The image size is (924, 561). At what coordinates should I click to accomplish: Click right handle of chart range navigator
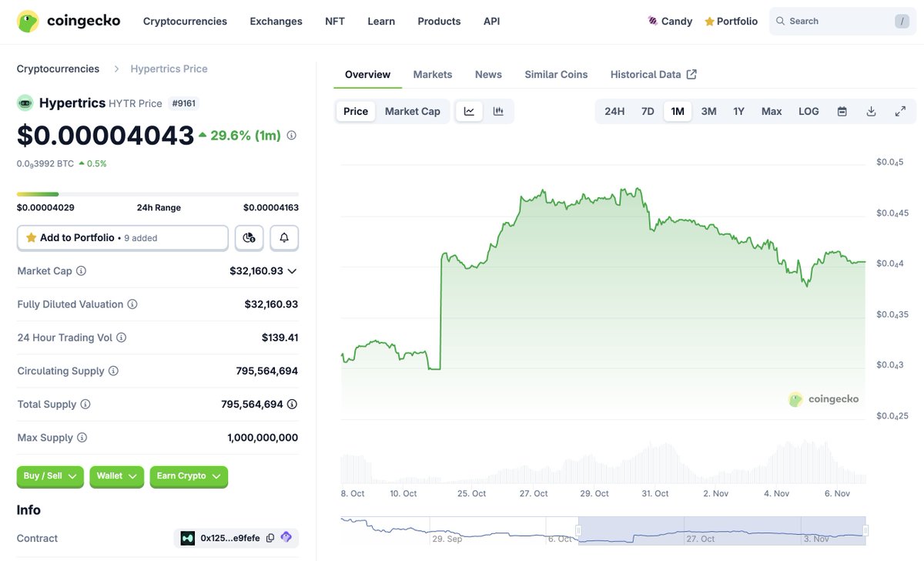tap(865, 530)
